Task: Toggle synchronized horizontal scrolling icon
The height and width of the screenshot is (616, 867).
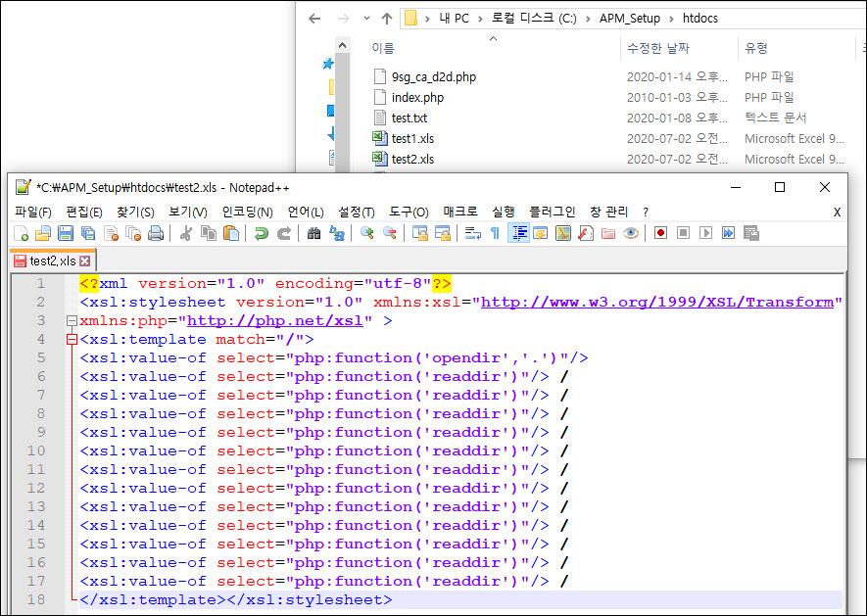Action: [x=443, y=233]
